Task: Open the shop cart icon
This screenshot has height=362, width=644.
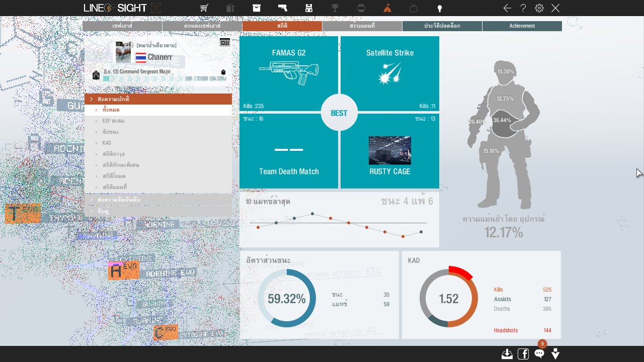Action: (204, 8)
